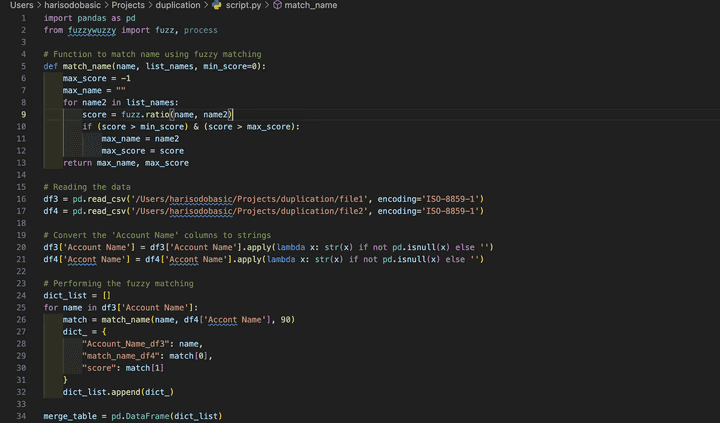
Task: Expand chevron after Users breadcrumb
Action: (x=39, y=5)
